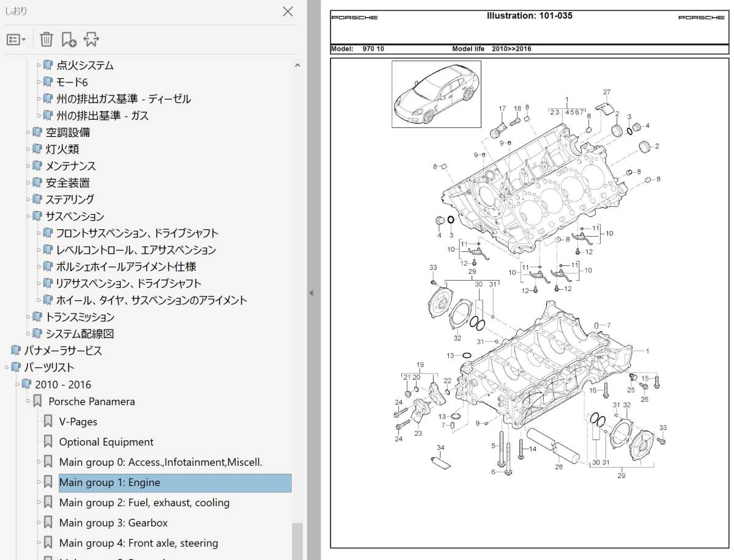Click the しおり panel title

point(17,11)
